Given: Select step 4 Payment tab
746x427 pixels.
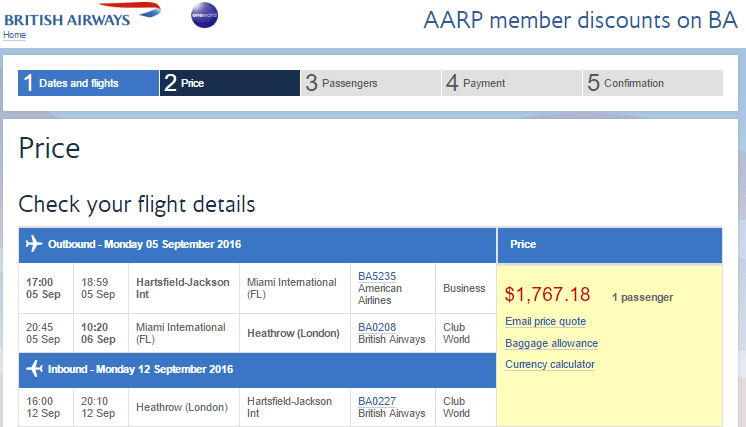Looking at the screenshot, I should [x=512, y=83].
